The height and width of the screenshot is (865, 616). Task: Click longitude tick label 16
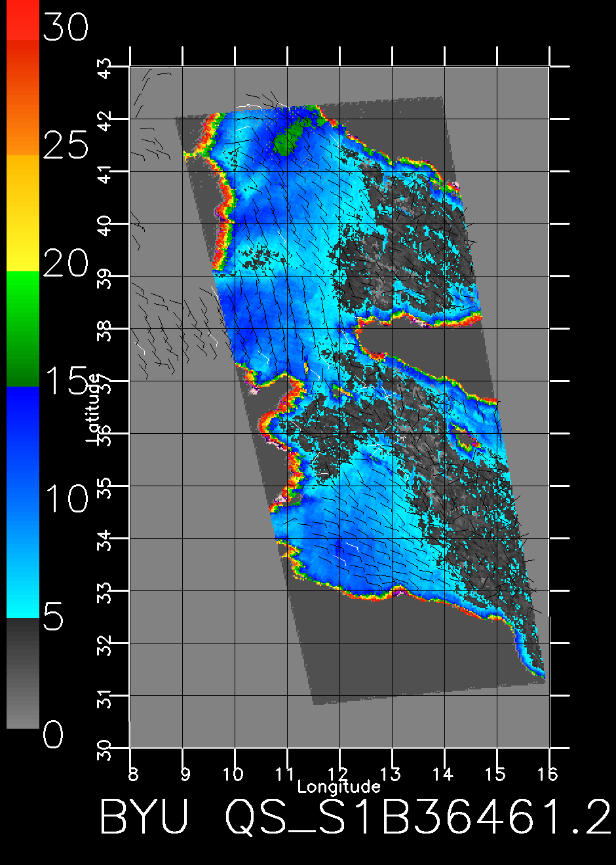[549, 774]
